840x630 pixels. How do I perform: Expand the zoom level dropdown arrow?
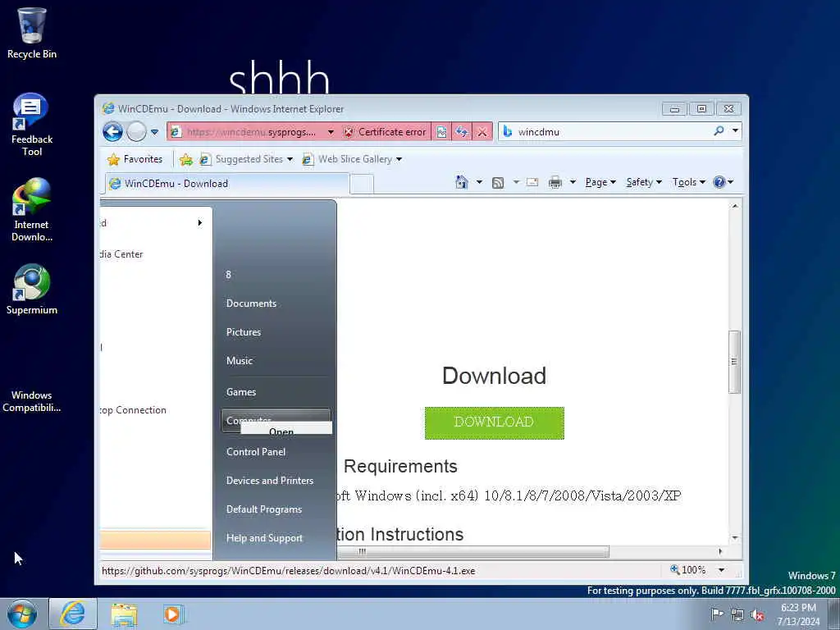(x=721, y=570)
